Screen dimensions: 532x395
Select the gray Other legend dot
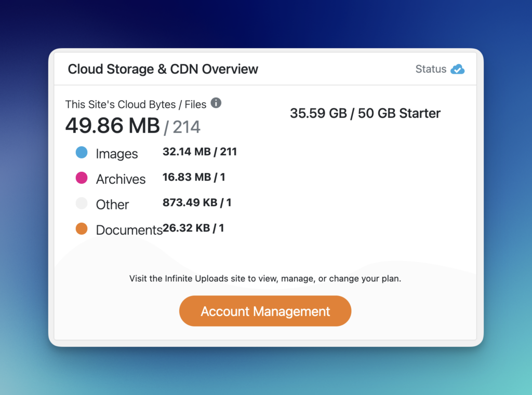click(82, 203)
